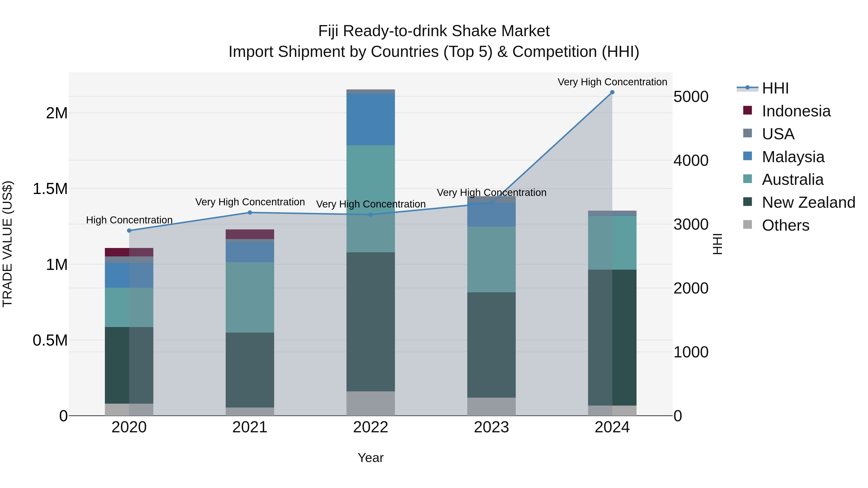Viewport: 868px width, 488px height.
Task: Select the Malaysia legend label
Action: pos(793,157)
